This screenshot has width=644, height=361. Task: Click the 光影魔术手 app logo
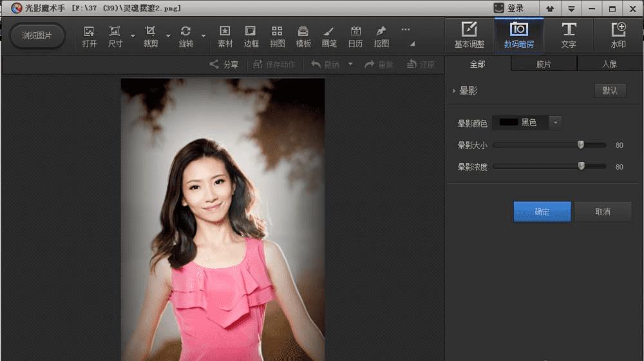17,8
